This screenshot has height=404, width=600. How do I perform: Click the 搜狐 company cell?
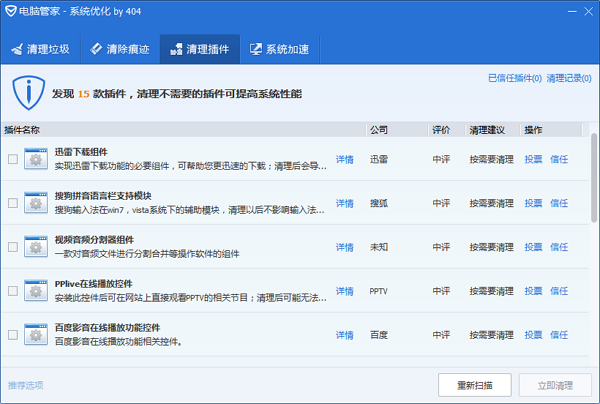pos(379,203)
